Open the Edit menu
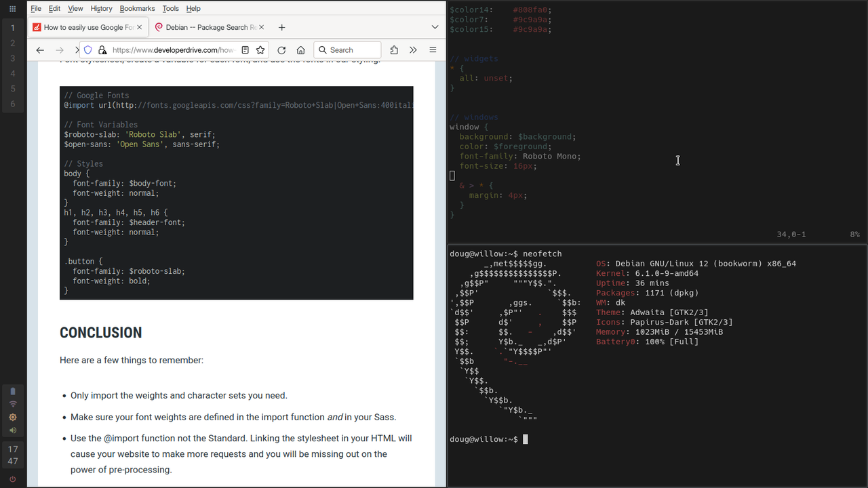868x488 pixels. click(x=55, y=9)
